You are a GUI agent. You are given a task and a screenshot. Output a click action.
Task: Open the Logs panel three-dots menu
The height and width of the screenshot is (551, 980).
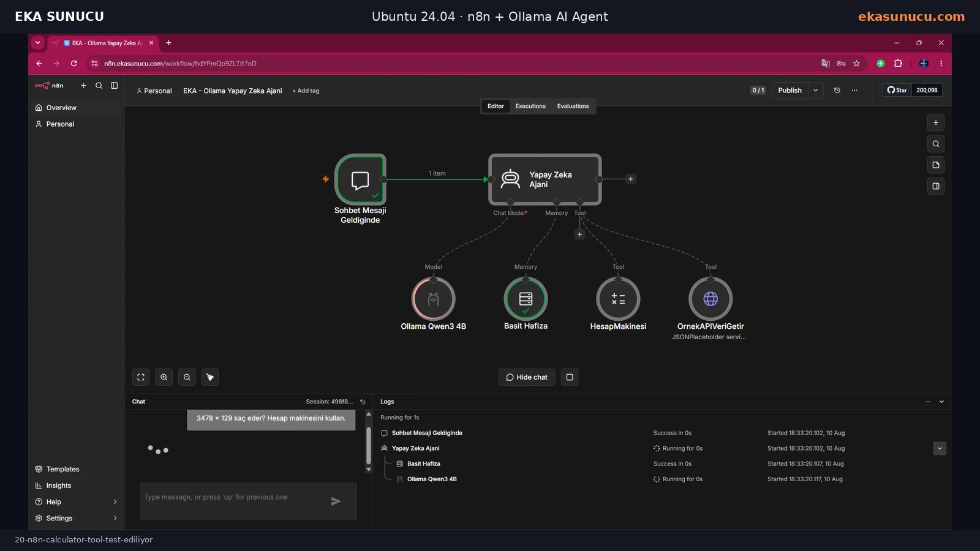click(928, 402)
